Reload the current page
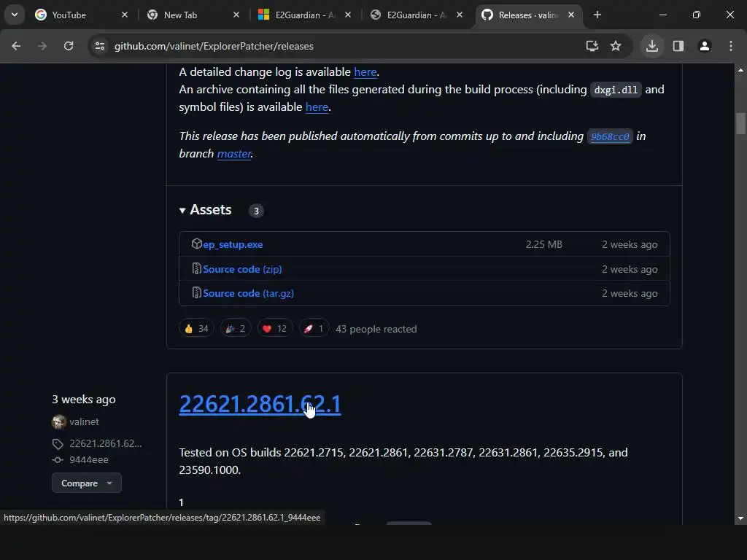The image size is (747, 560). (69, 46)
